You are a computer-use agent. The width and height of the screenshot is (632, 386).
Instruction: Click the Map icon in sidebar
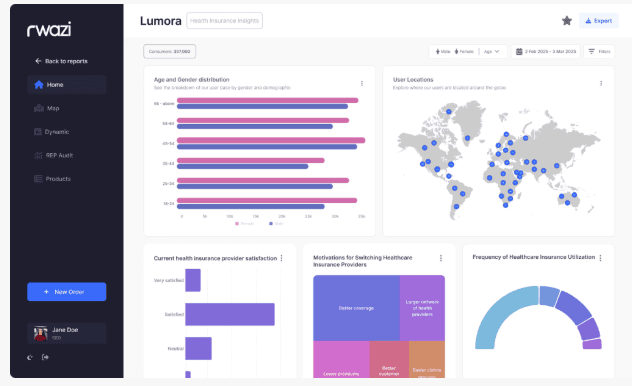point(39,108)
